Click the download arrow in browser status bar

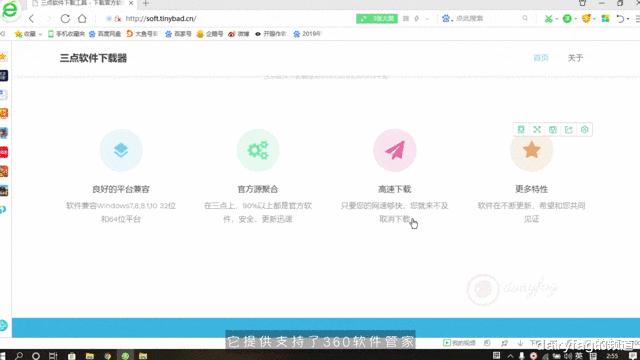[520, 343]
